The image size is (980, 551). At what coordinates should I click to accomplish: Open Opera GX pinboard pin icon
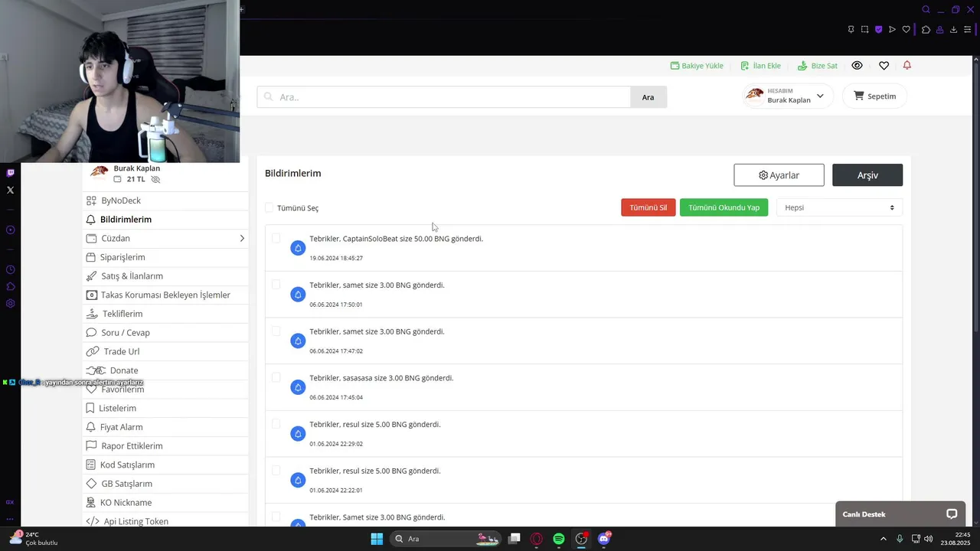[851, 30]
